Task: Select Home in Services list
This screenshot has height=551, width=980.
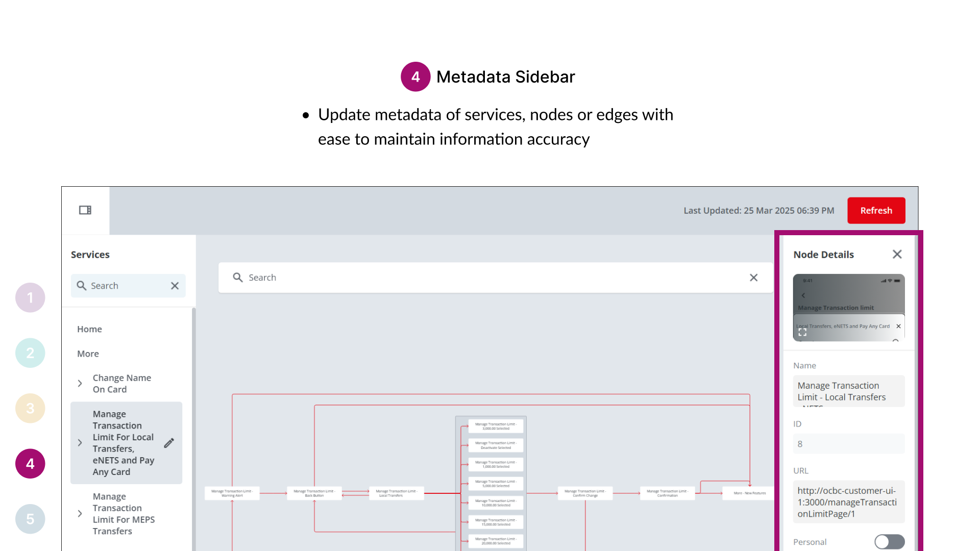Action: point(90,329)
